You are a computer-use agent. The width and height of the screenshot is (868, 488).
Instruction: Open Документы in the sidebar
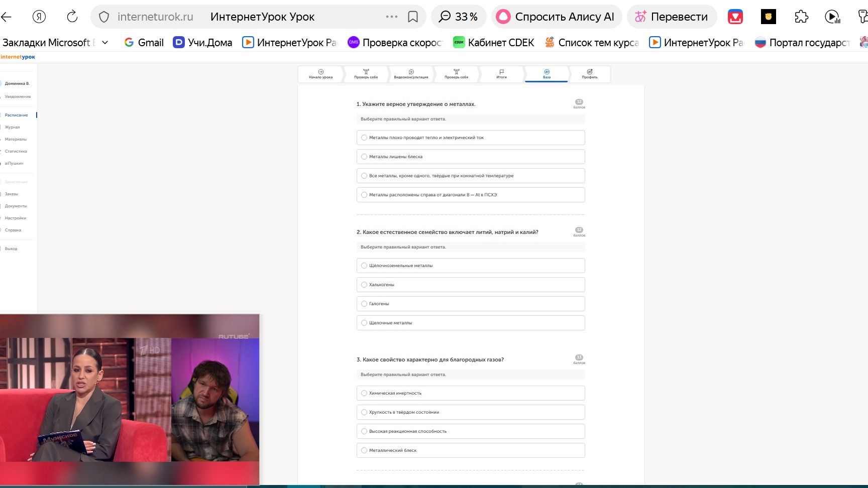16,206
